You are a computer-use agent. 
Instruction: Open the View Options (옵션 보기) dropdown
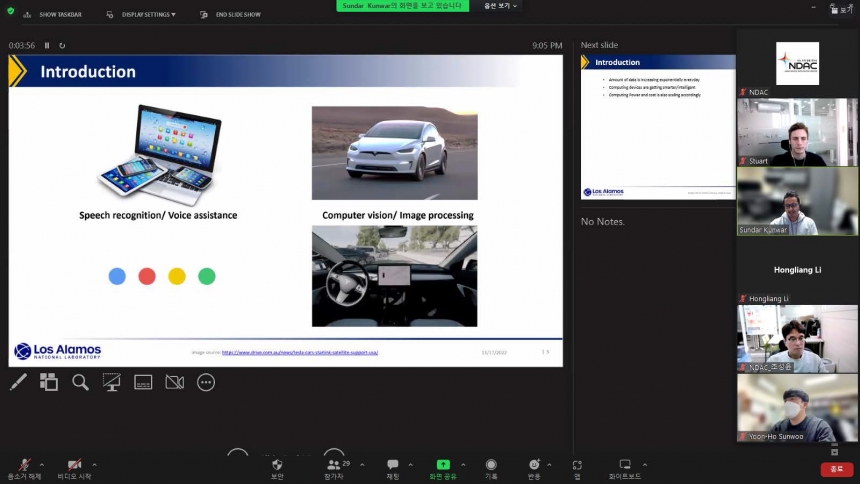tap(500, 5)
